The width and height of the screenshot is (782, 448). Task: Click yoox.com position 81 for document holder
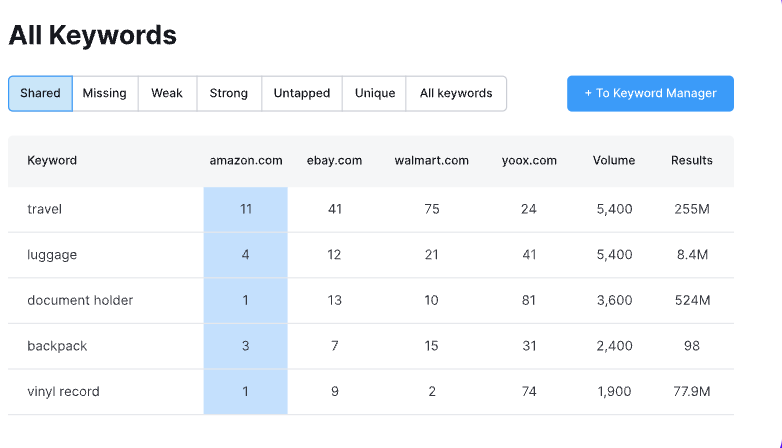[529, 300]
